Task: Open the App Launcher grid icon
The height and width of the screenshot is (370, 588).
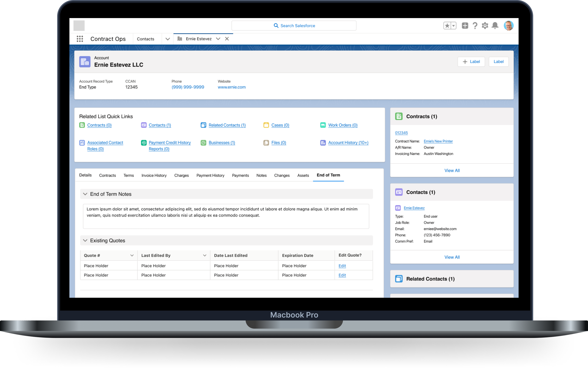Action: click(79, 39)
